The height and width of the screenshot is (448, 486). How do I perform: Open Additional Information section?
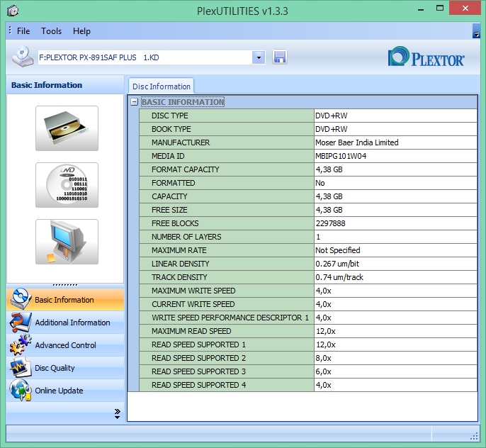pyautogui.click(x=65, y=323)
